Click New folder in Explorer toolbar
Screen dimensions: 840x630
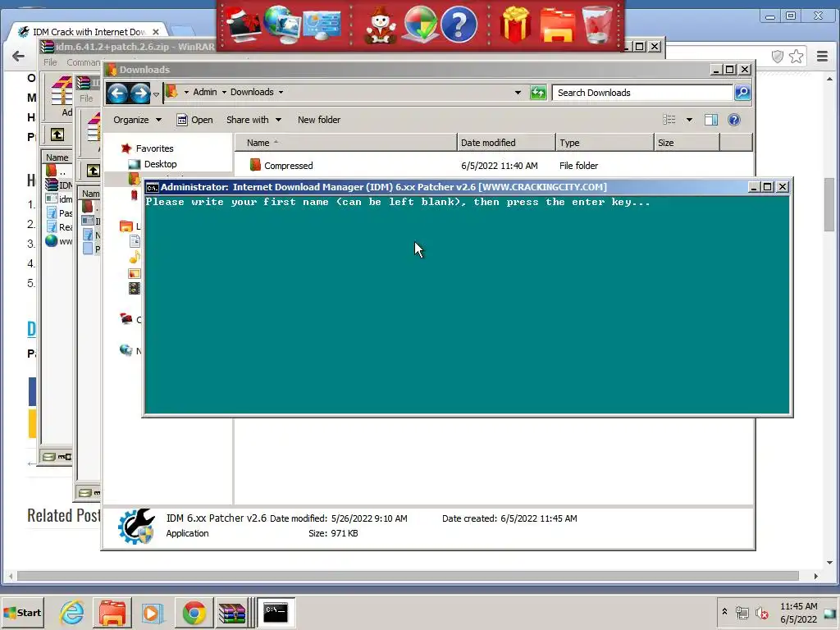click(319, 120)
